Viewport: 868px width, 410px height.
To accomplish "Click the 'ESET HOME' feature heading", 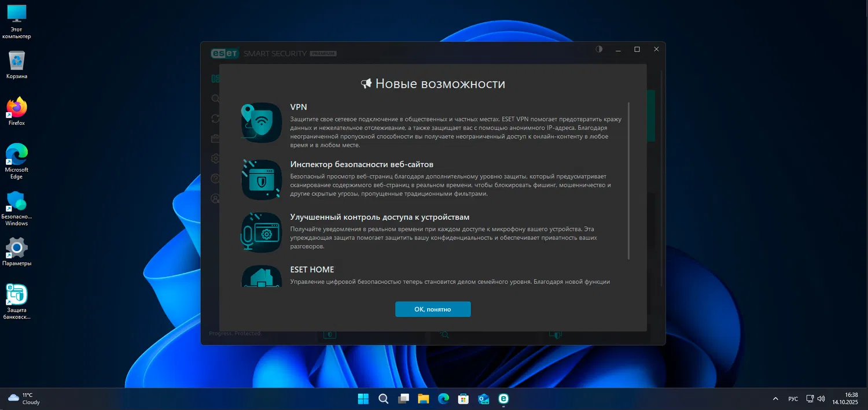I will pos(312,269).
